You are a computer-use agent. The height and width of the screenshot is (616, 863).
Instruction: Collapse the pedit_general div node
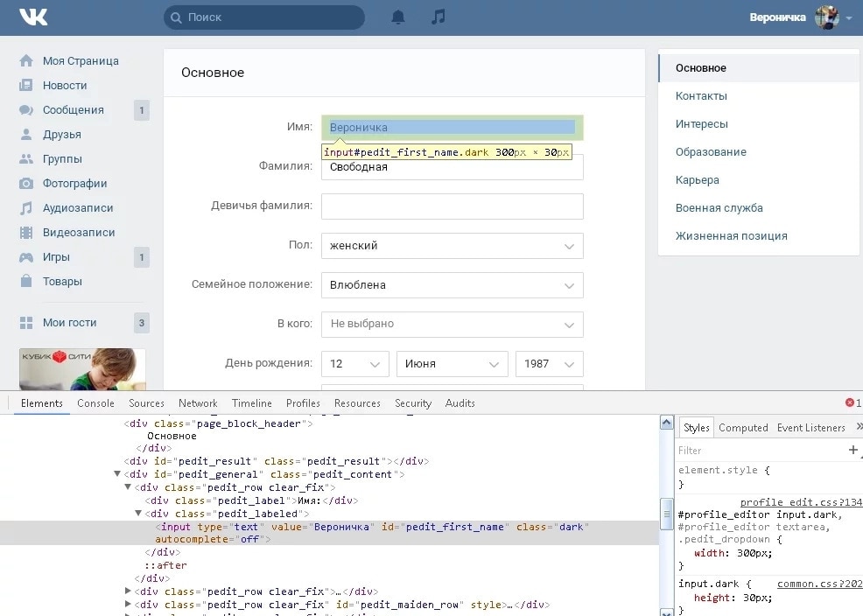(x=117, y=473)
